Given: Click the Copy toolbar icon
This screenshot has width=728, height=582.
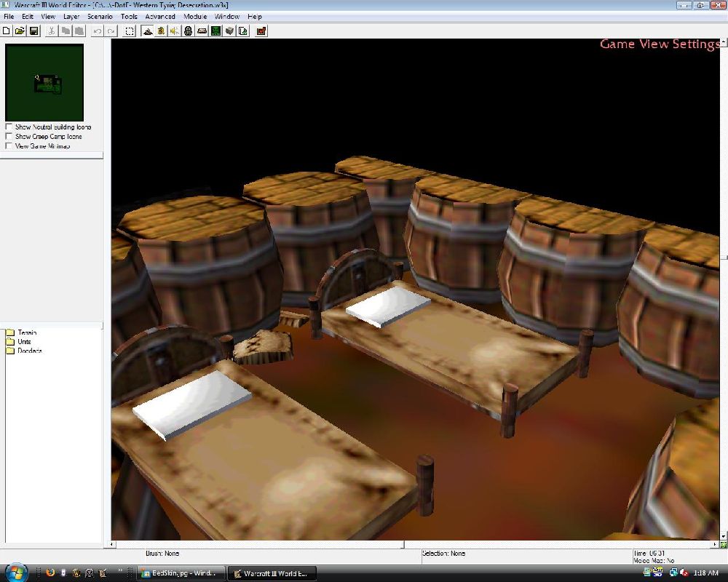Looking at the screenshot, I should [x=66, y=31].
